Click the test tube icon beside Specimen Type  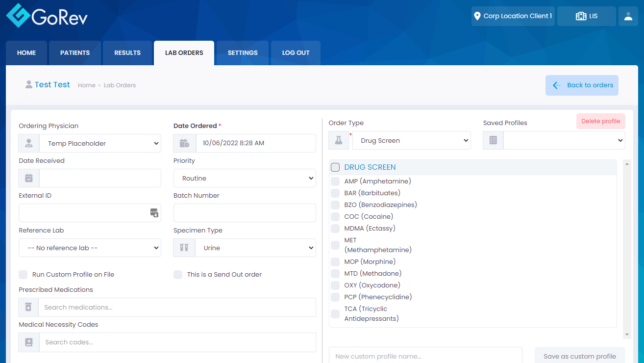tap(184, 248)
